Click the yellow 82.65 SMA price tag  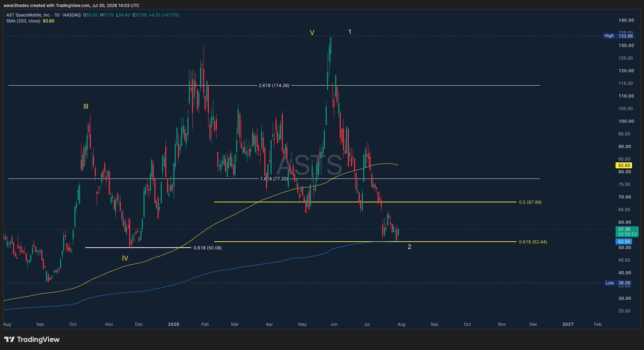[623, 166]
